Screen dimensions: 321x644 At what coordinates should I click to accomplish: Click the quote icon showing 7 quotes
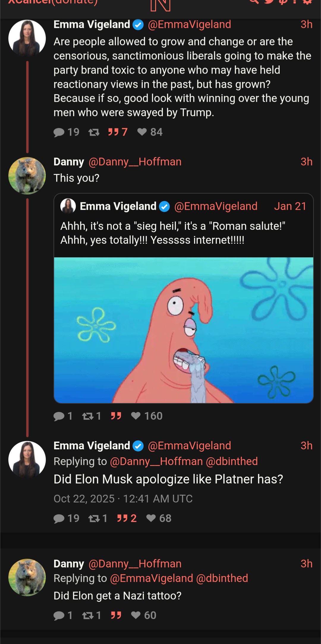coord(114,132)
